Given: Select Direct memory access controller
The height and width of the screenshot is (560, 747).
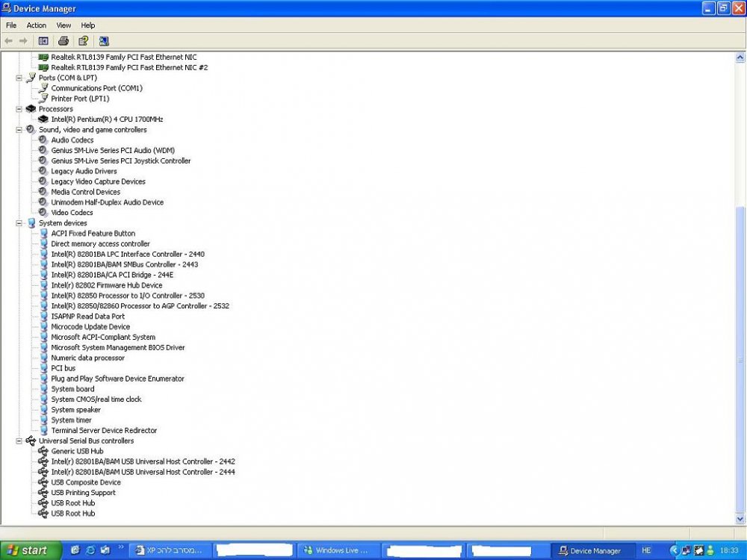Looking at the screenshot, I should pyautogui.click(x=101, y=244).
